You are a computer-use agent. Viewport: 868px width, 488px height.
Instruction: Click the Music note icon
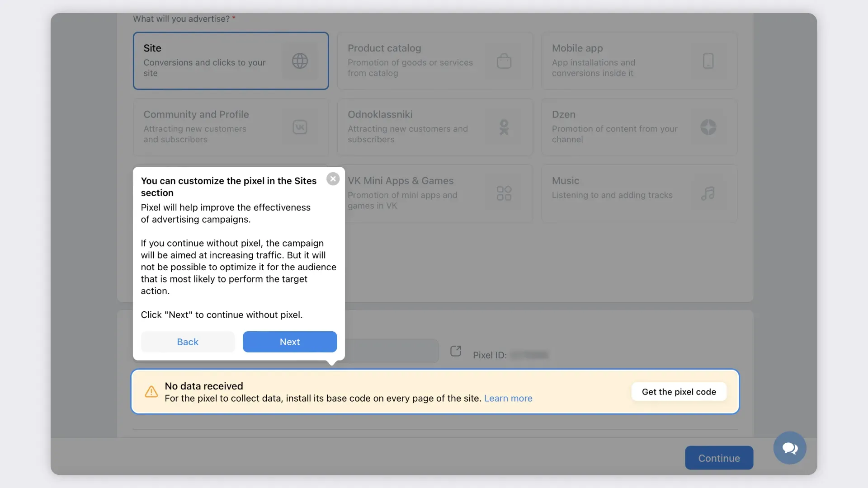(x=708, y=193)
